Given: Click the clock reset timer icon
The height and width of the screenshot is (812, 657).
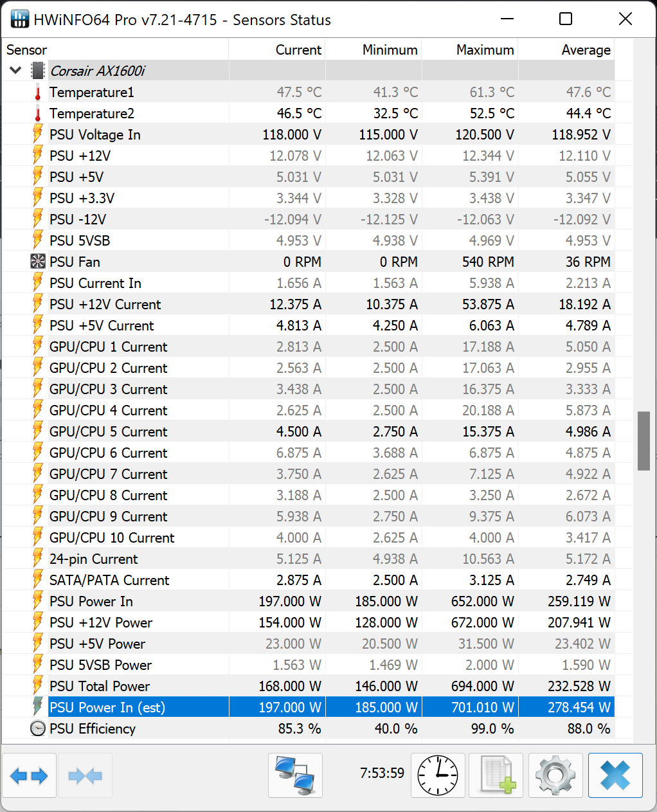Looking at the screenshot, I should point(438,776).
